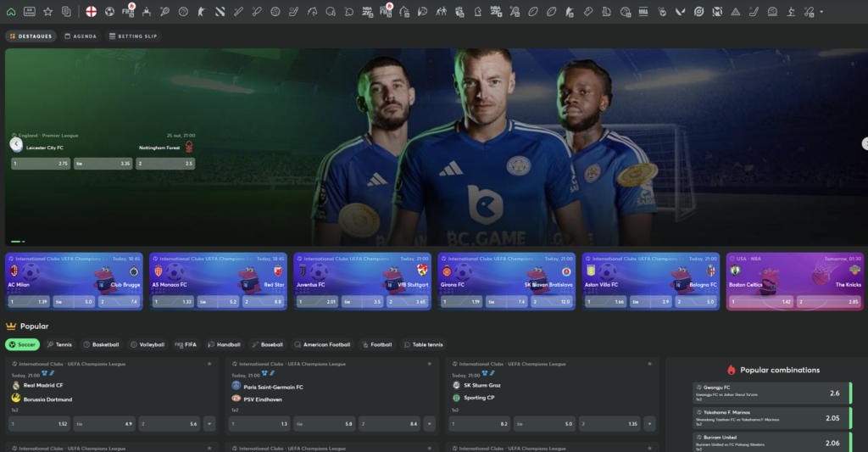Select the Valorant icon

tap(681, 12)
